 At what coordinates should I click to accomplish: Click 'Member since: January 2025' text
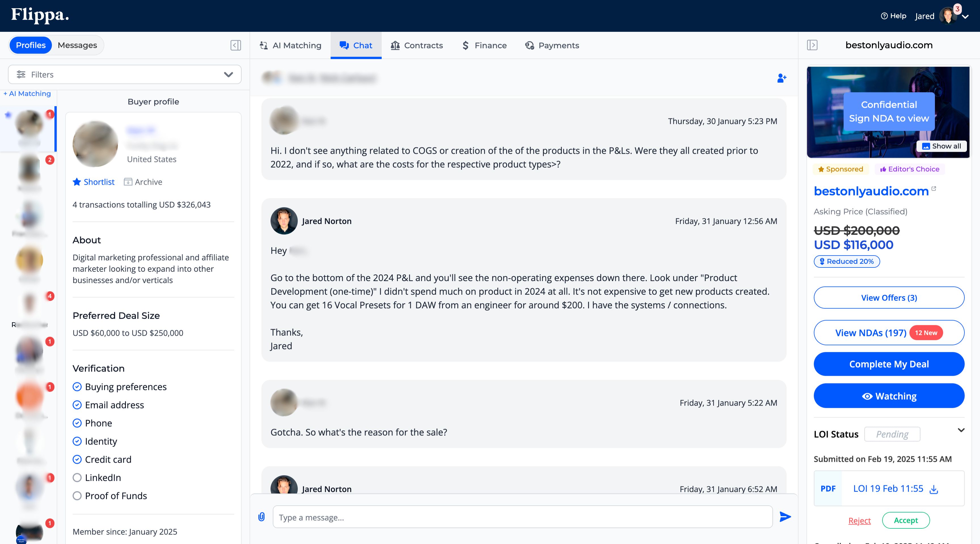(125, 532)
